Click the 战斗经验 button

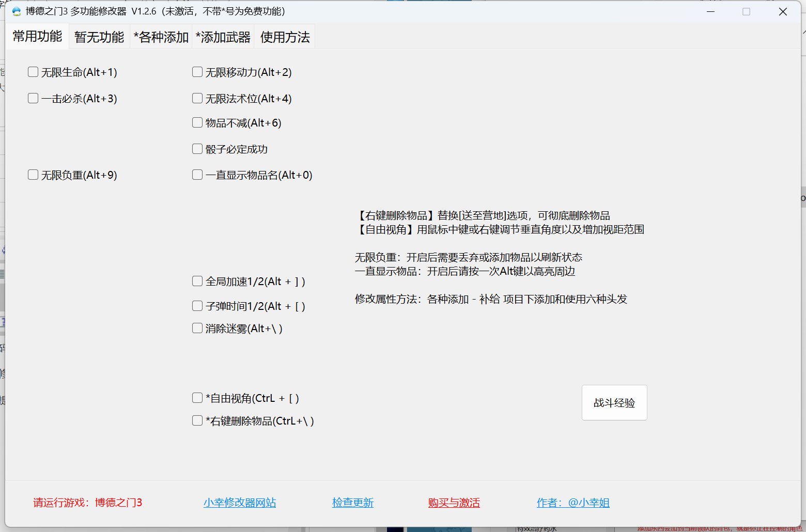click(x=614, y=403)
